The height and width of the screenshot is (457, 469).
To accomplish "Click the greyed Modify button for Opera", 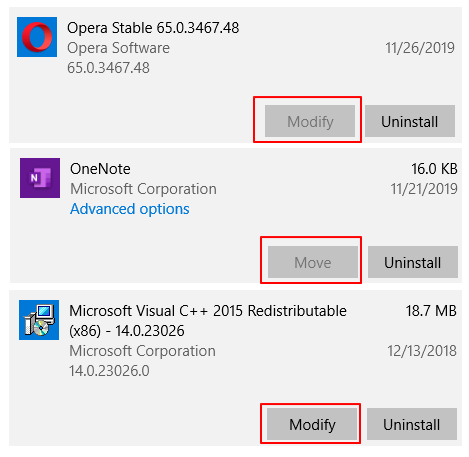I will click(x=310, y=121).
